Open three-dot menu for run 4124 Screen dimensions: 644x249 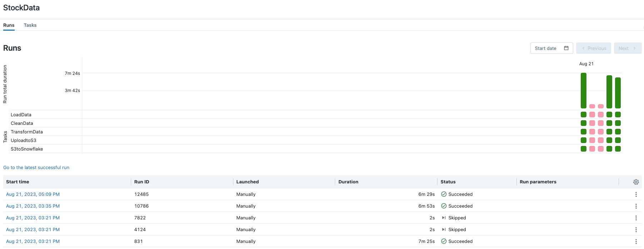pos(636,230)
